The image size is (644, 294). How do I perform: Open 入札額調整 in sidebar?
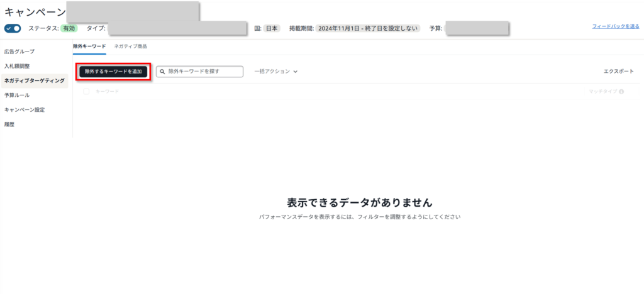point(17,66)
